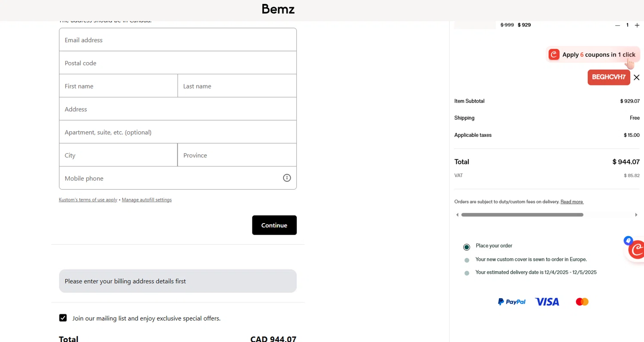Image resolution: width=644 pixels, height=342 pixels.
Task: Click the billing address details notice
Action: [178, 281]
